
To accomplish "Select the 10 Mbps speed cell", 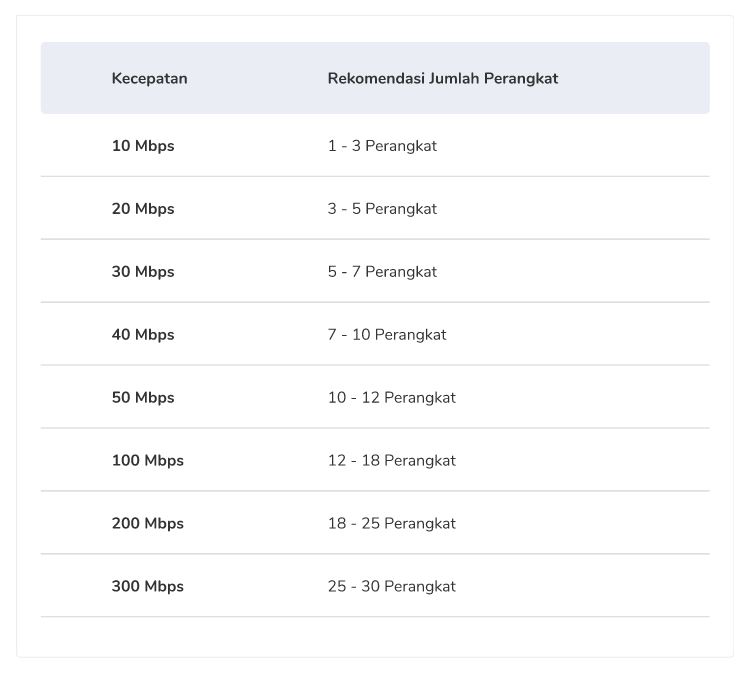I will [143, 146].
